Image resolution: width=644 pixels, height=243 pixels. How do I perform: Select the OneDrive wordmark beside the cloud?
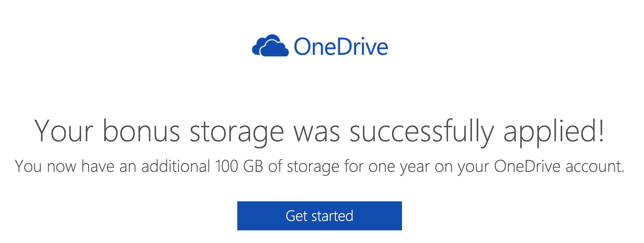pos(341,46)
